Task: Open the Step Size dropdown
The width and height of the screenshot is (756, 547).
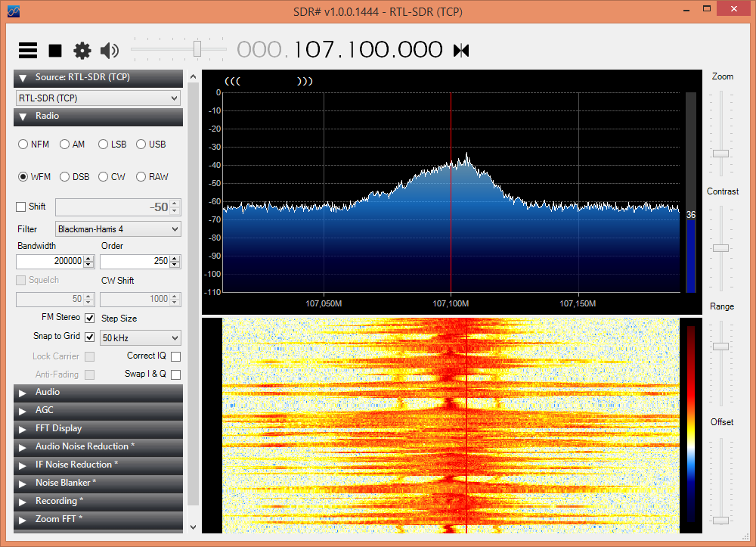Action: pos(140,337)
